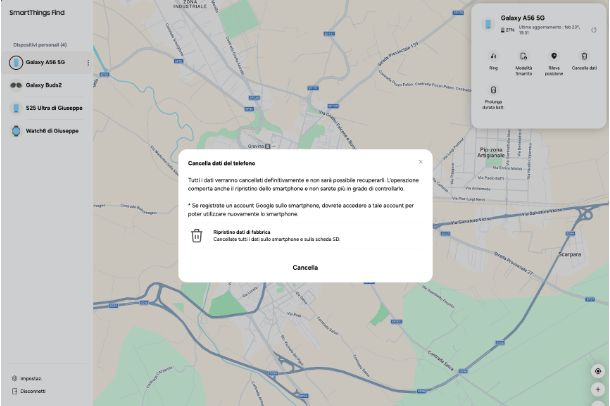Click the Galaxy A56 5G title in the panel

[x=522, y=18]
